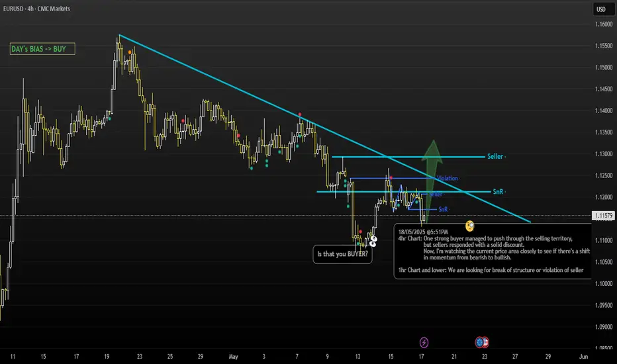Open the EU/US flags economic event marker
617x364 pixels.
482,342
